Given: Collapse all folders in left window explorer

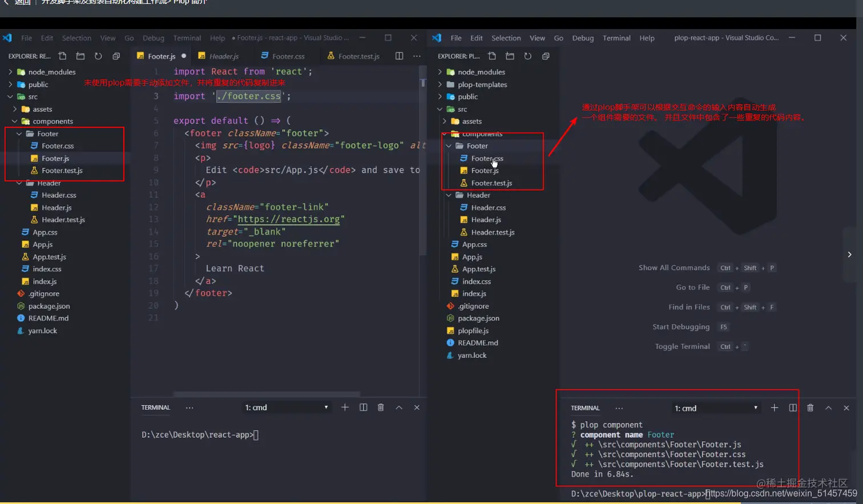Looking at the screenshot, I should coord(116,56).
